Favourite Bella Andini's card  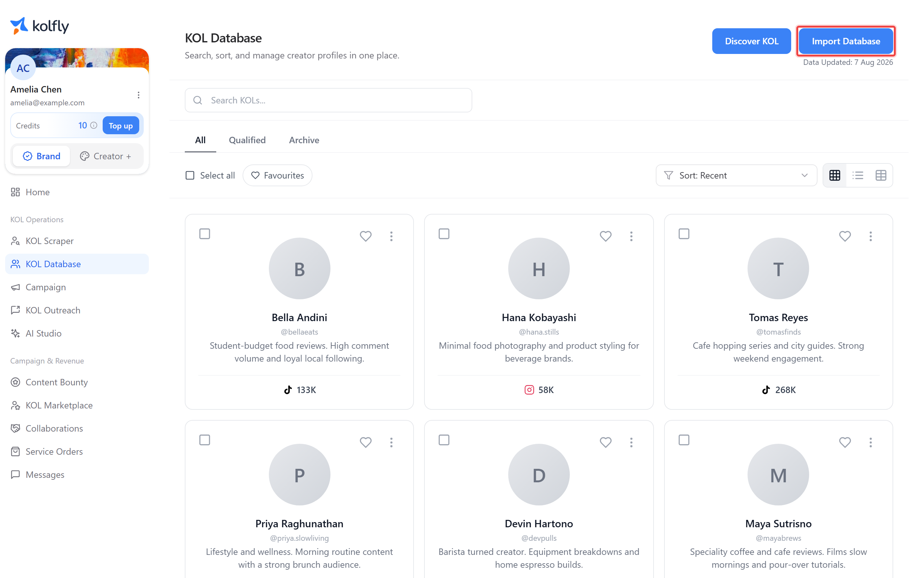(x=365, y=236)
